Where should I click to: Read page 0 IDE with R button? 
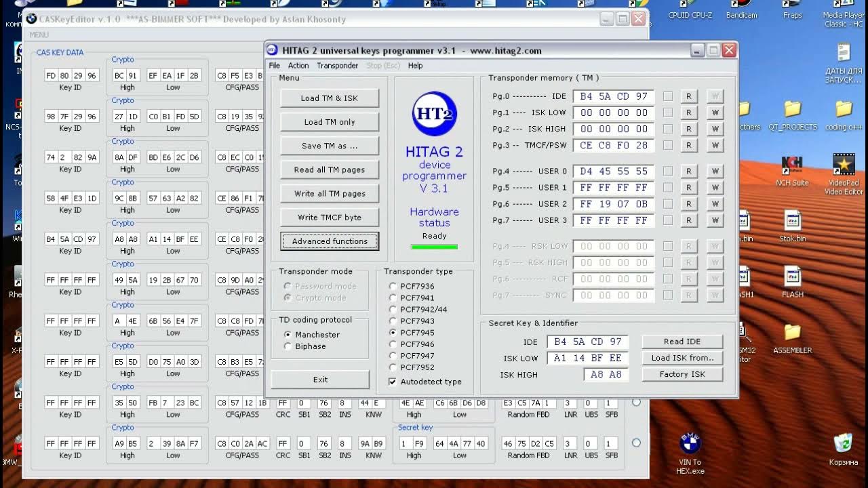(688, 96)
